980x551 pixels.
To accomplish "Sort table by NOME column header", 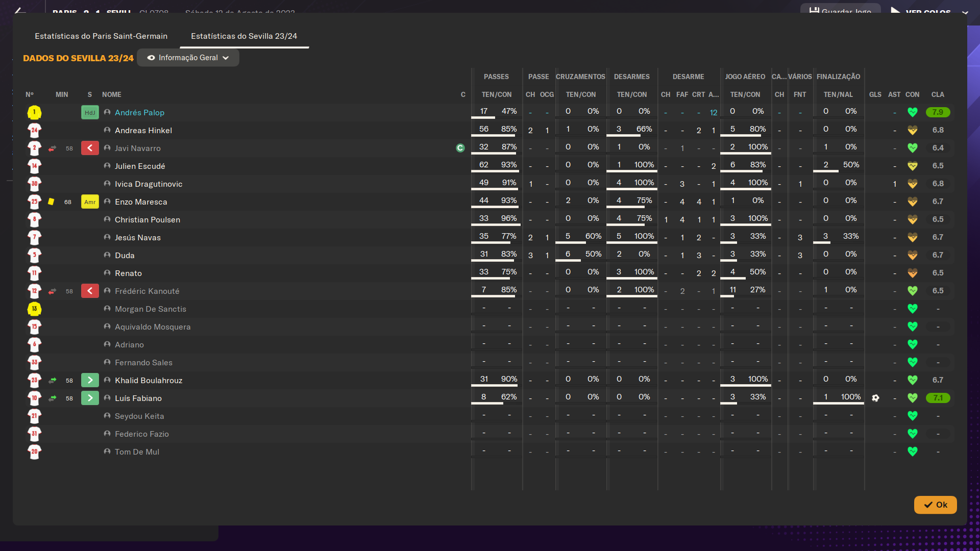I will tap(112, 94).
